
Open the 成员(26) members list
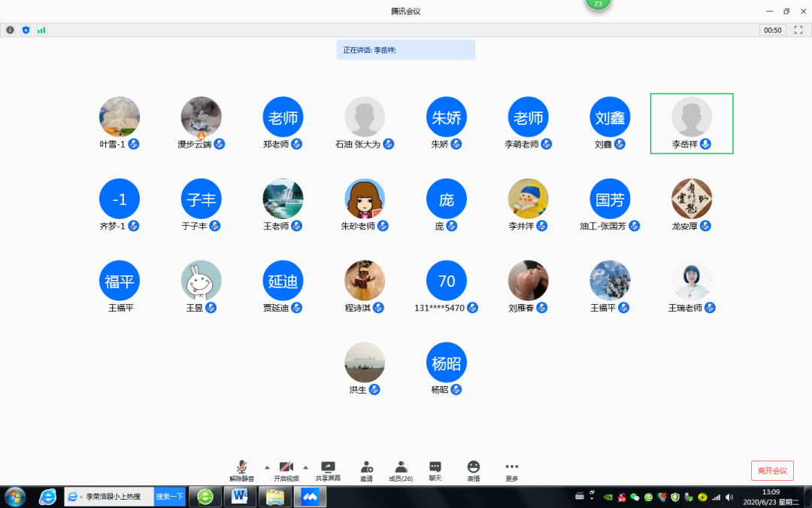click(401, 467)
